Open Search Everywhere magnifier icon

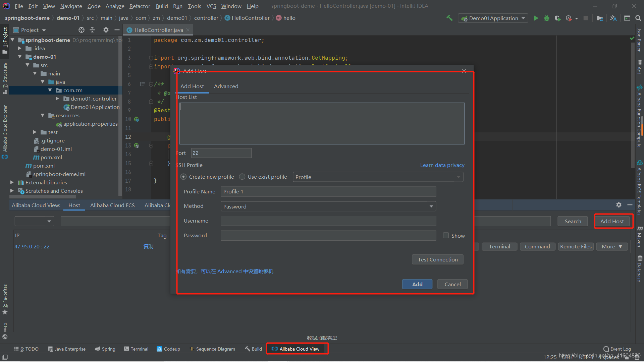[x=638, y=18]
